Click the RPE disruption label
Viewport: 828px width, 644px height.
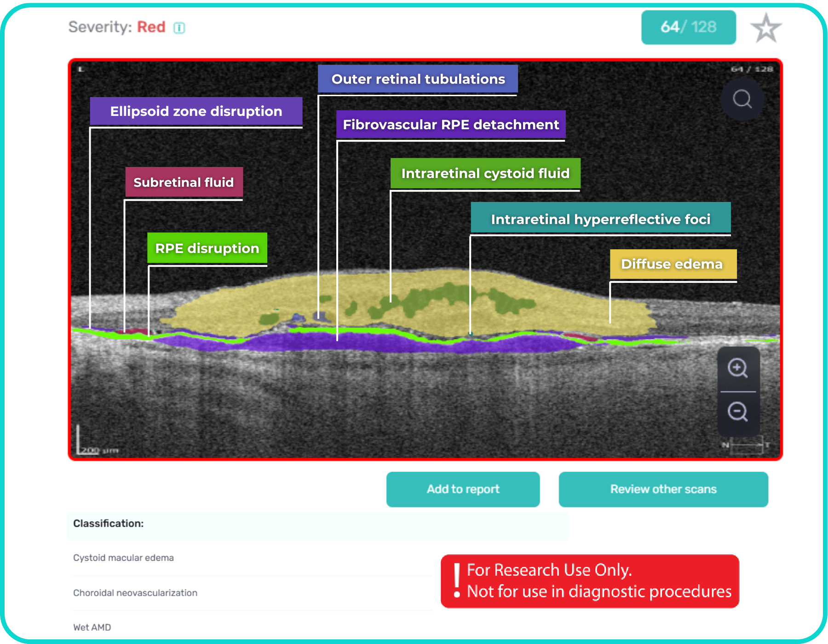click(x=207, y=248)
